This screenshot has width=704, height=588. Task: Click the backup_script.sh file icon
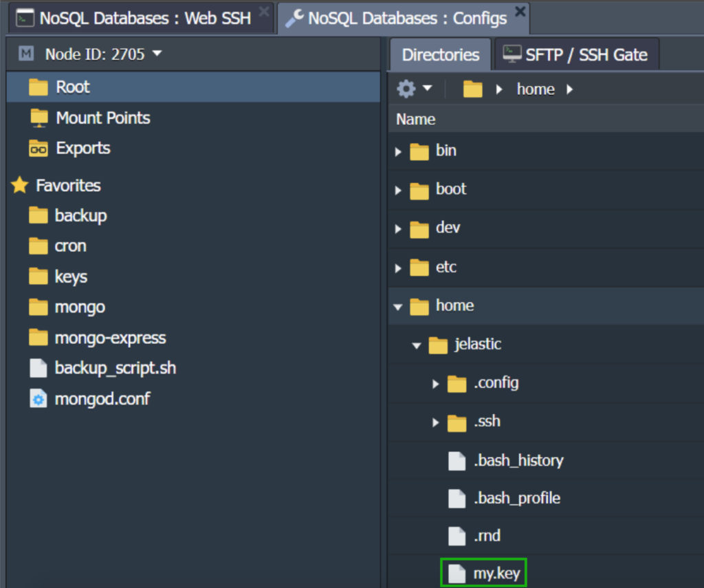[x=38, y=368]
